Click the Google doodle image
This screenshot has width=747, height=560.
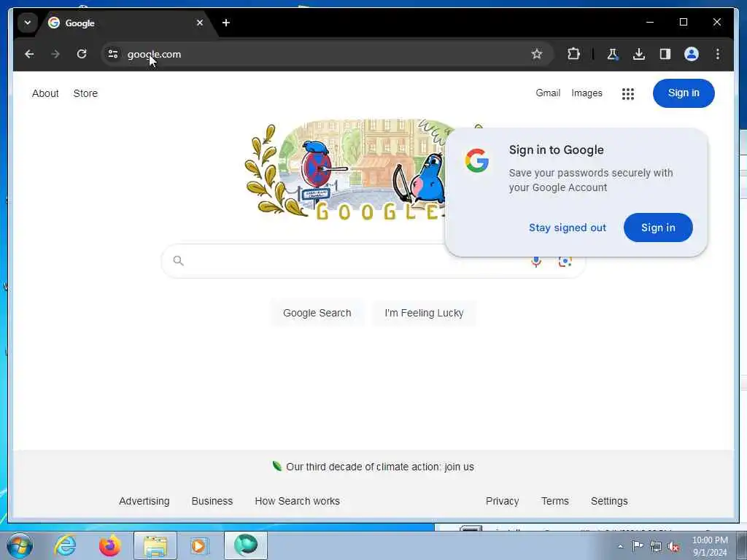click(x=345, y=170)
